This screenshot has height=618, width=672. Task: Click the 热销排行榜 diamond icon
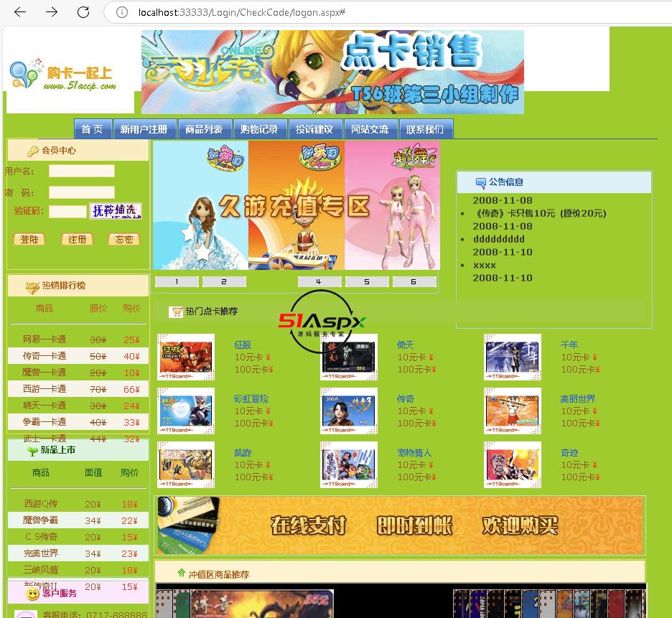tap(32, 288)
